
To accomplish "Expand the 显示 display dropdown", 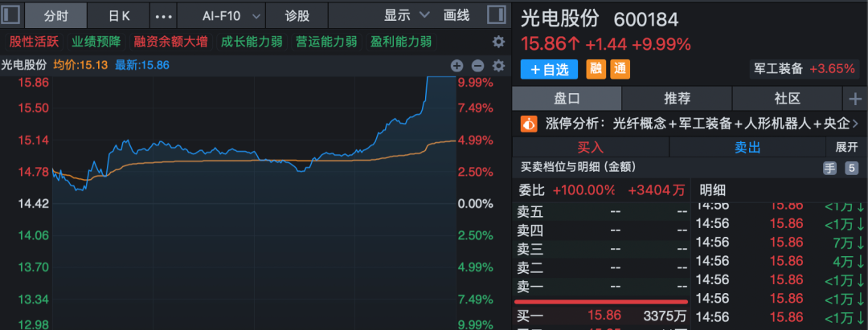I will (407, 15).
